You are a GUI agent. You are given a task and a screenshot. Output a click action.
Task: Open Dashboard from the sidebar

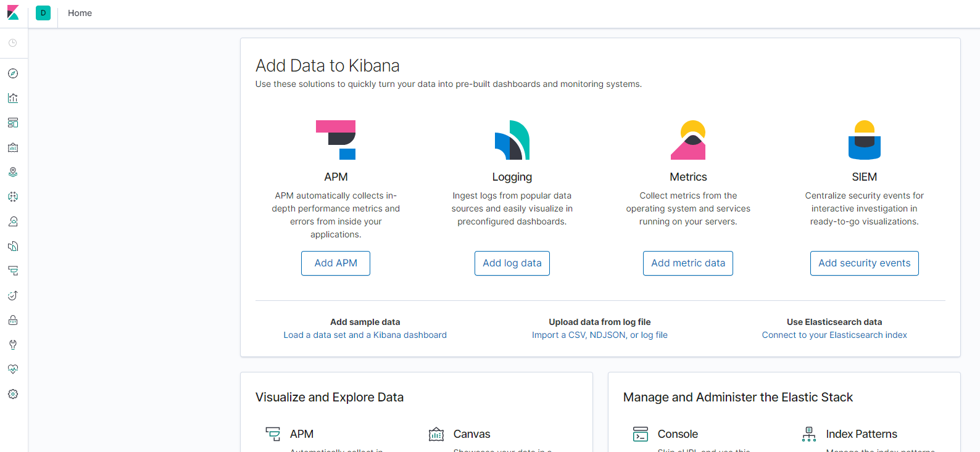tap(13, 123)
